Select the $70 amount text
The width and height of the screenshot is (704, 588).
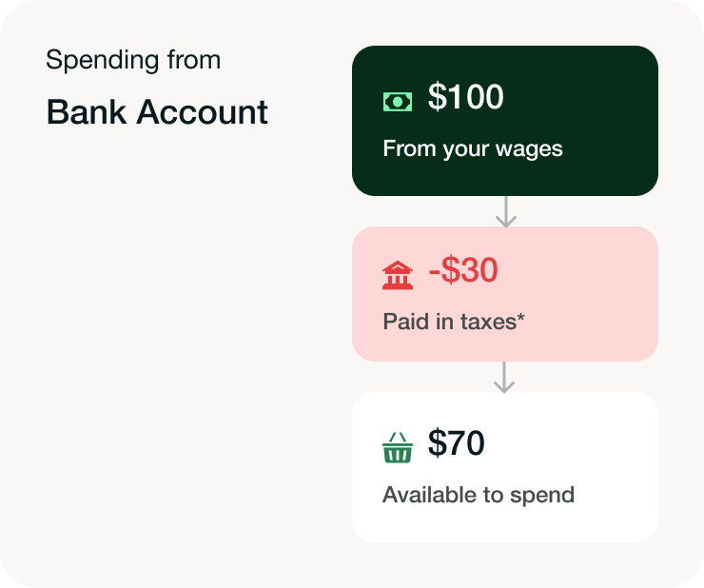click(x=457, y=443)
